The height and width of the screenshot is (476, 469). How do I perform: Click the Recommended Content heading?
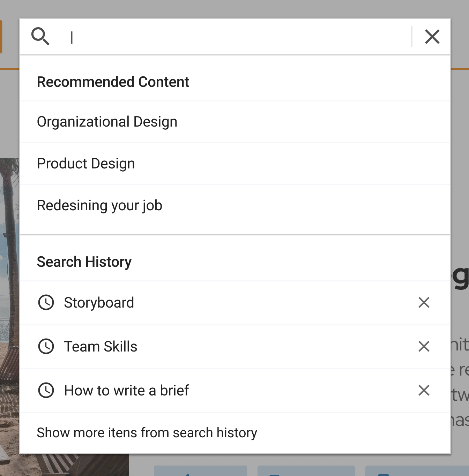(x=113, y=82)
